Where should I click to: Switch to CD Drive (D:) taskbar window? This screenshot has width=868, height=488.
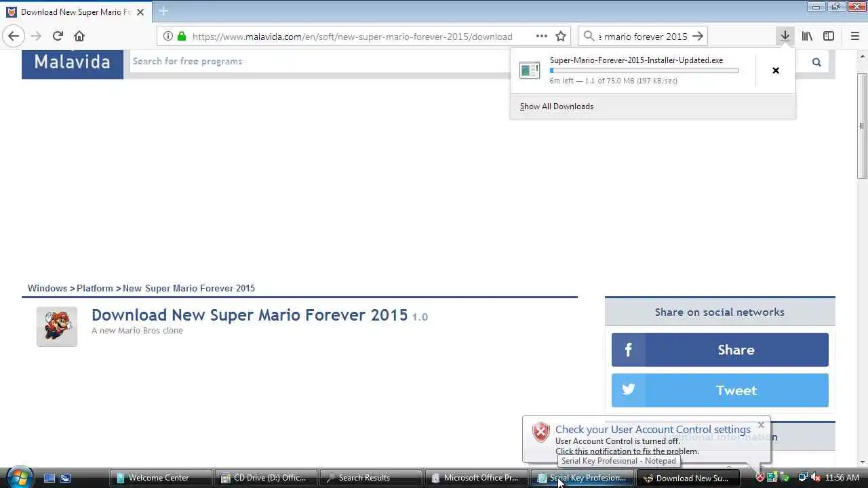[266, 478]
